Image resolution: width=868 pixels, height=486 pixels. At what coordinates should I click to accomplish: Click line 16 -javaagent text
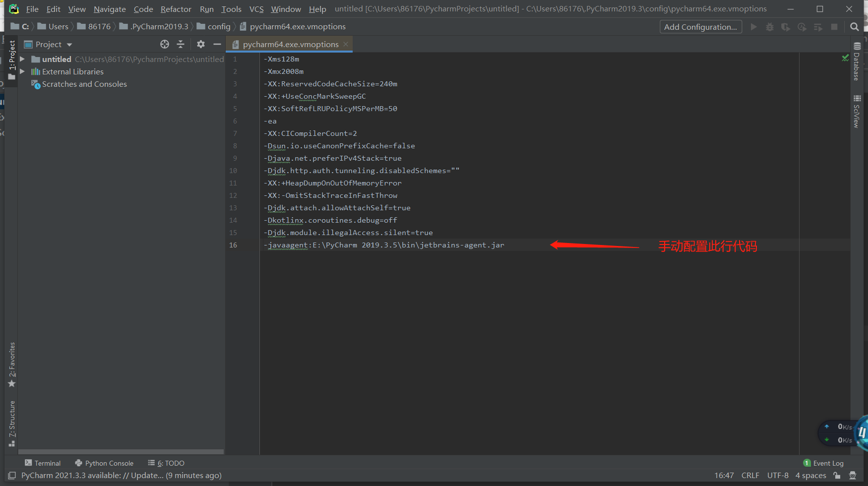click(384, 245)
